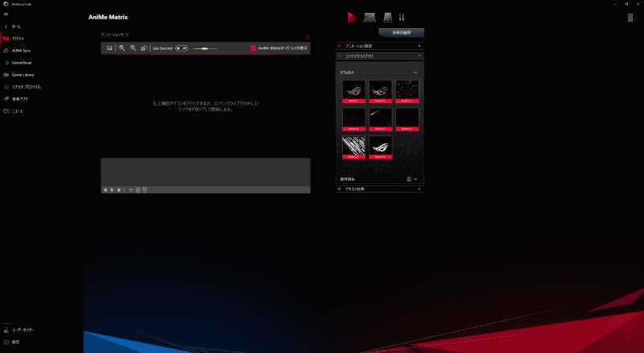Click the zoom out magnifier icon
Viewport: 644px width, 353px height.
click(x=133, y=48)
